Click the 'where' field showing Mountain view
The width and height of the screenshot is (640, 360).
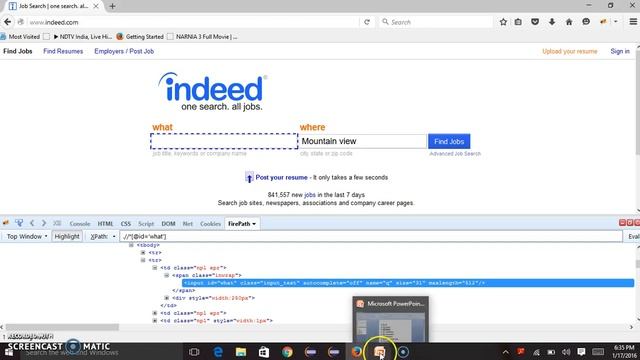tap(362, 141)
